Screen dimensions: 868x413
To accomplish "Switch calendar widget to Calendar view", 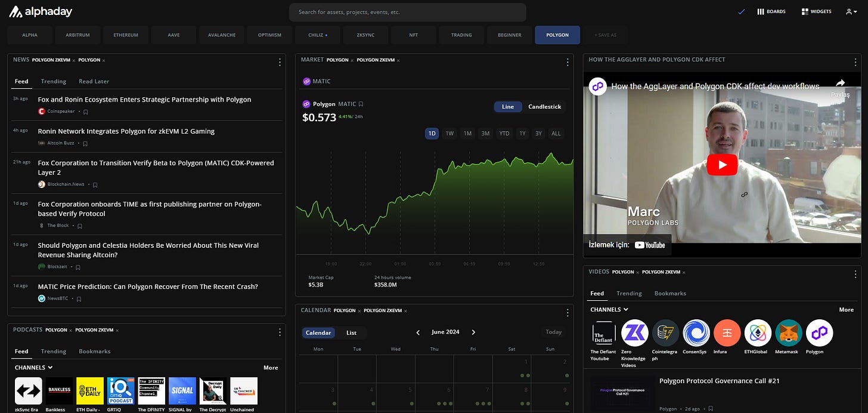I will 318,333.
